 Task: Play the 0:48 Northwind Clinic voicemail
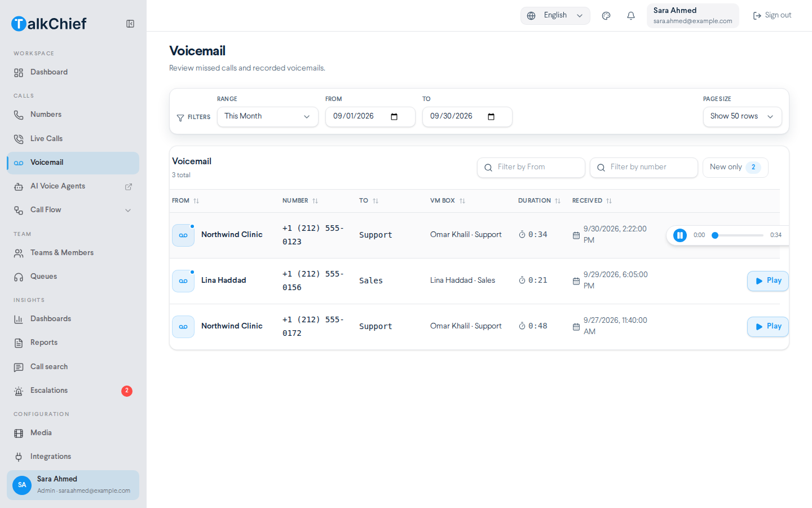tap(768, 327)
